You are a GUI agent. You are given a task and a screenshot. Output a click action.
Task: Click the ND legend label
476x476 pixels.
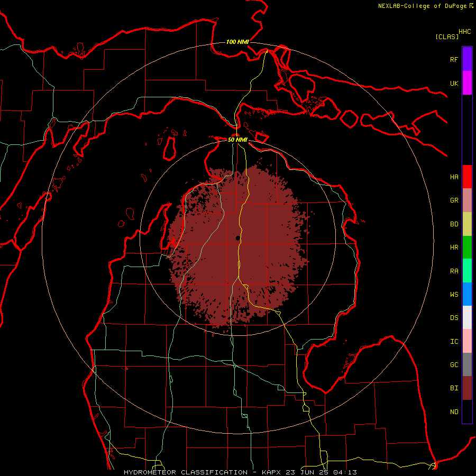[x=454, y=411]
